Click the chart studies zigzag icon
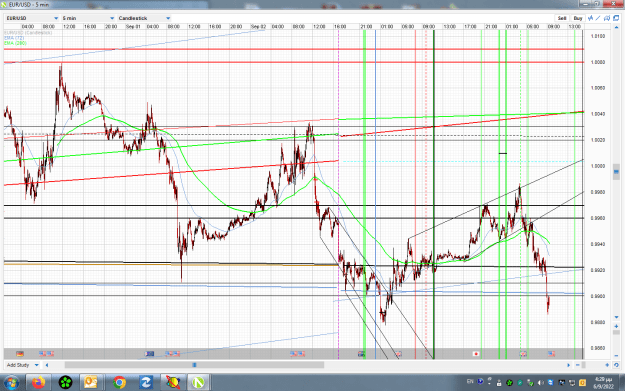Image resolution: width=625 pixels, height=391 pixels. pyautogui.click(x=591, y=18)
